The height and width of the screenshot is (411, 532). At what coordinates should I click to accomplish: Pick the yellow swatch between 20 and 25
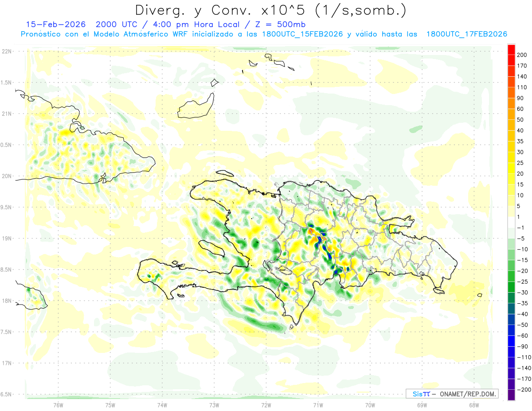pyautogui.click(x=511, y=168)
